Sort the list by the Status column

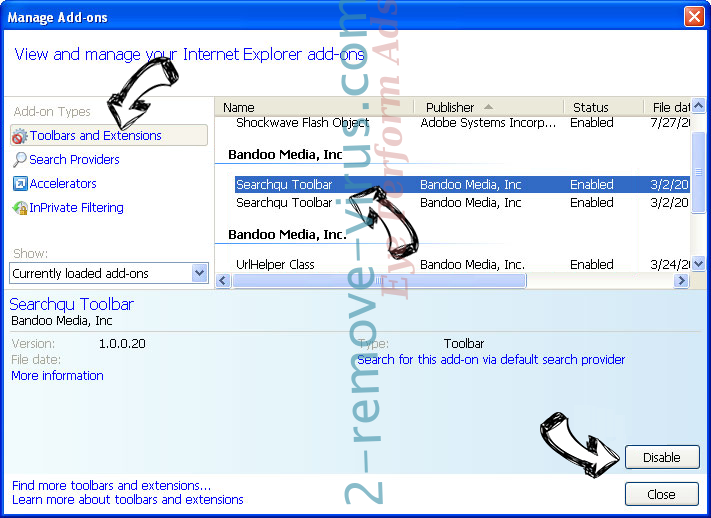604,108
